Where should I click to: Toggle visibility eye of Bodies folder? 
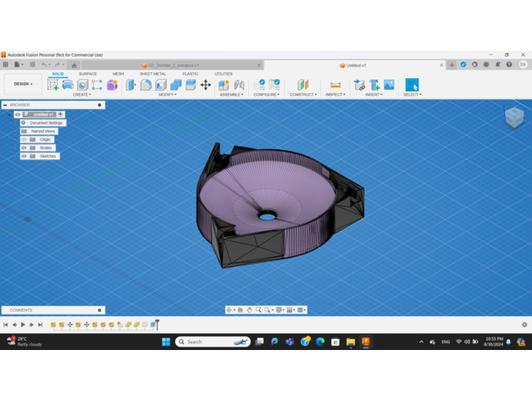click(x=25, y=147)
